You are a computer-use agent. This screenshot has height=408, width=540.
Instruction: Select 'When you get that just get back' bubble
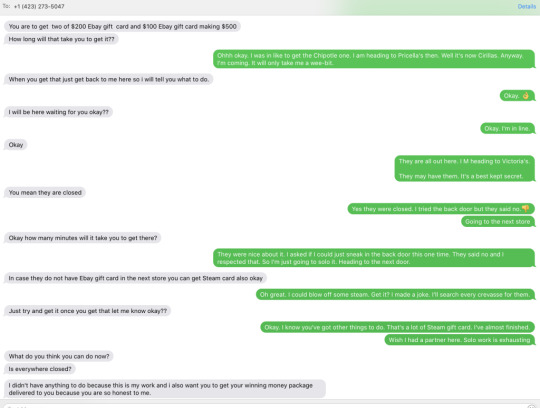tap(108, 80)
